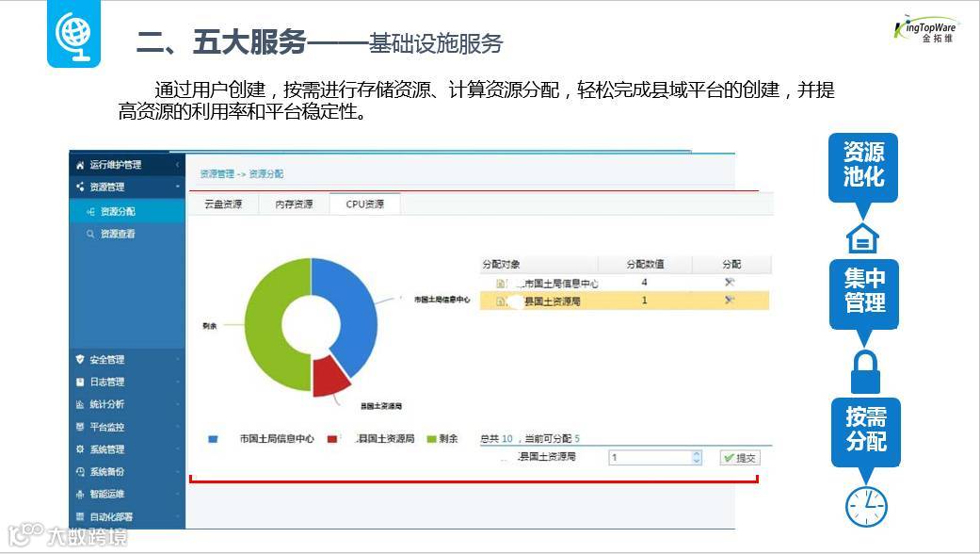
Task: Open the 资源查看 submenu item
Action: (127, 234)
